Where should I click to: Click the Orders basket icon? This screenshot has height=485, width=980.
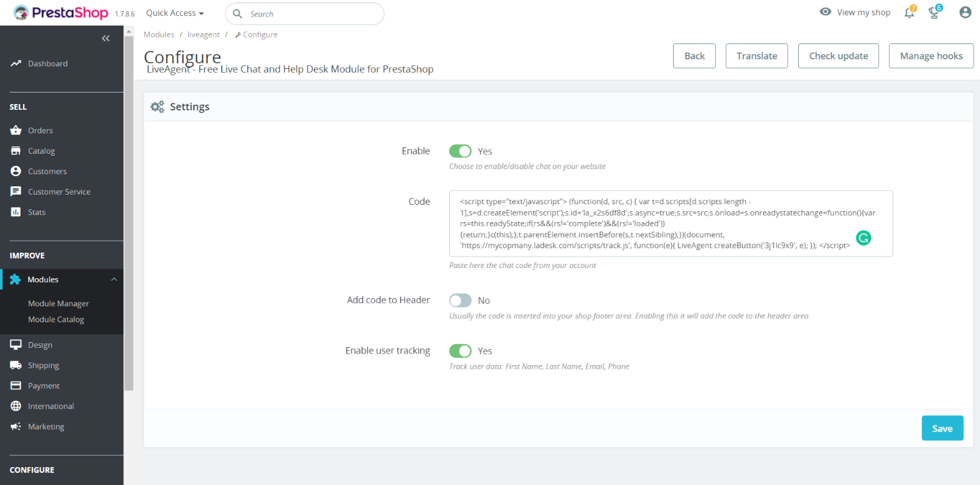[16, 130]
